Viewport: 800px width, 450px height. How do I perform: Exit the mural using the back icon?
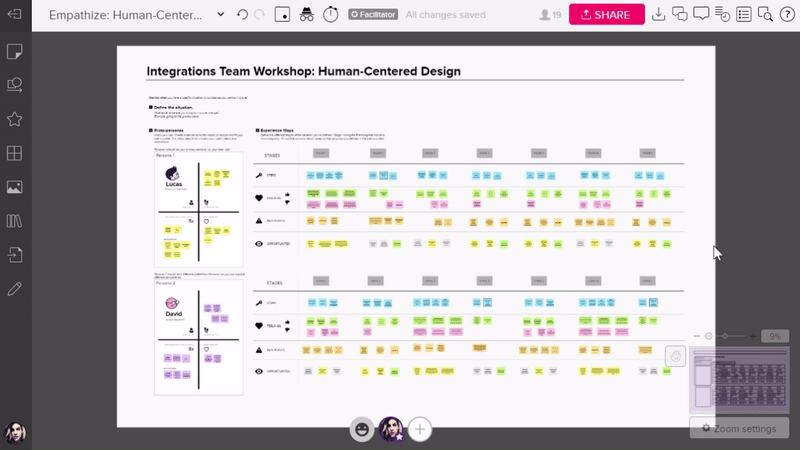tap(14, 14)
